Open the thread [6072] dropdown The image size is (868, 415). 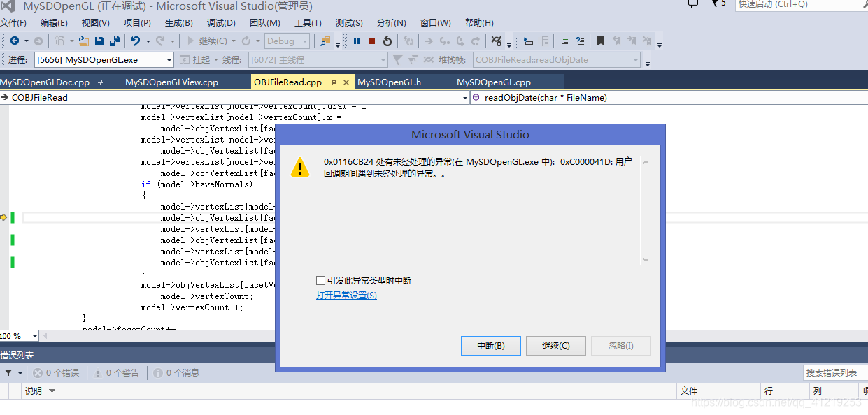pos(383,60)
